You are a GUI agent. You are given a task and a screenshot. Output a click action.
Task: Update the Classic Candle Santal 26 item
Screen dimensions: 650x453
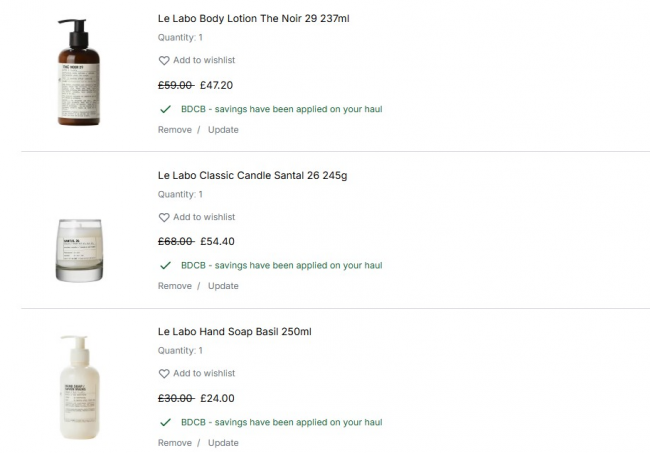click(x=223, y=286)
